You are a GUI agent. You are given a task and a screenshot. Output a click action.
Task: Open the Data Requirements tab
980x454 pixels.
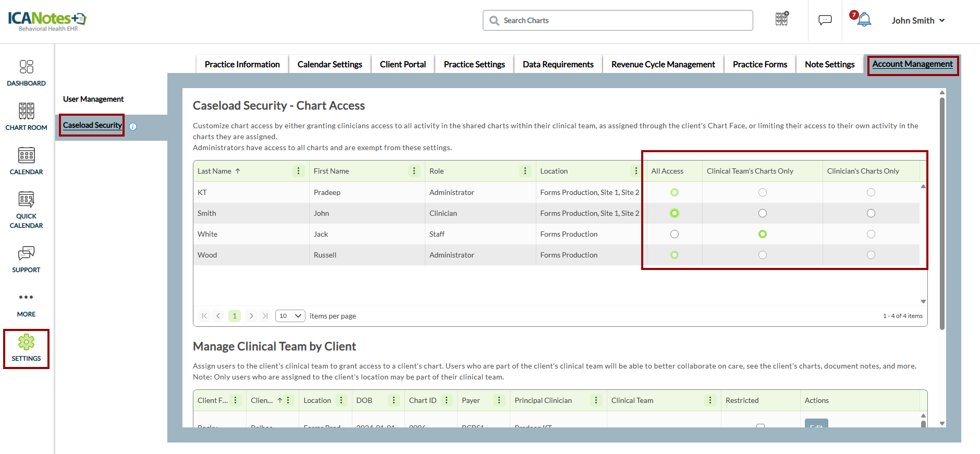click(x=558, y=64)
